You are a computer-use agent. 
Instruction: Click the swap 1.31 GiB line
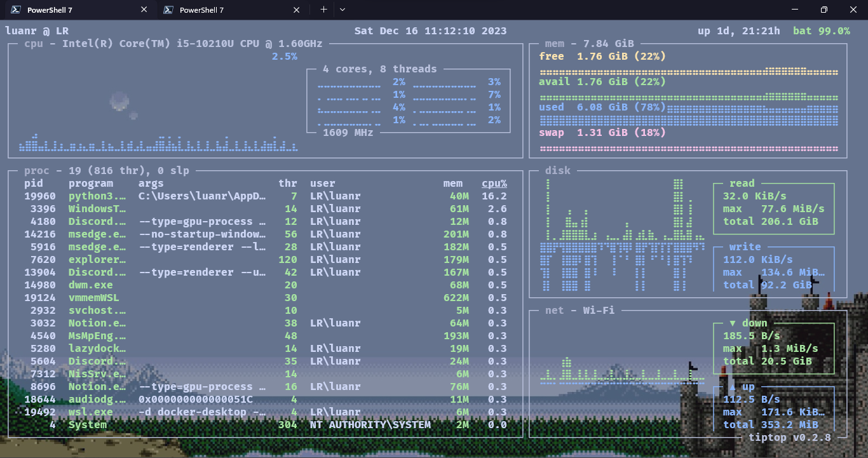point(602,133)
